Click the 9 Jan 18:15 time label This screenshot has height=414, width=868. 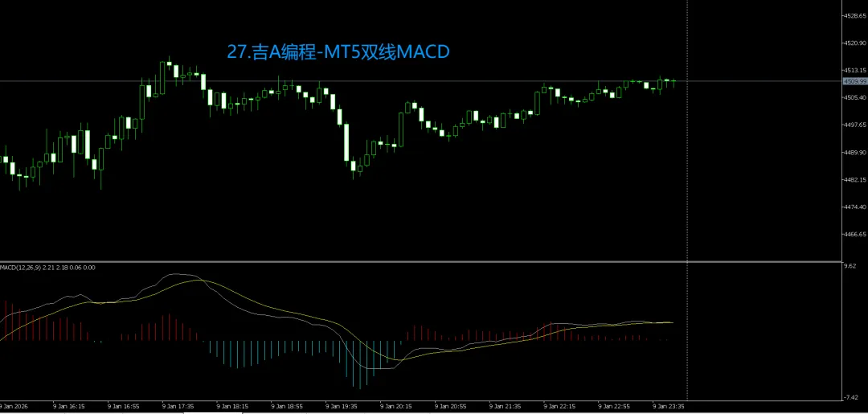point(233,406)
